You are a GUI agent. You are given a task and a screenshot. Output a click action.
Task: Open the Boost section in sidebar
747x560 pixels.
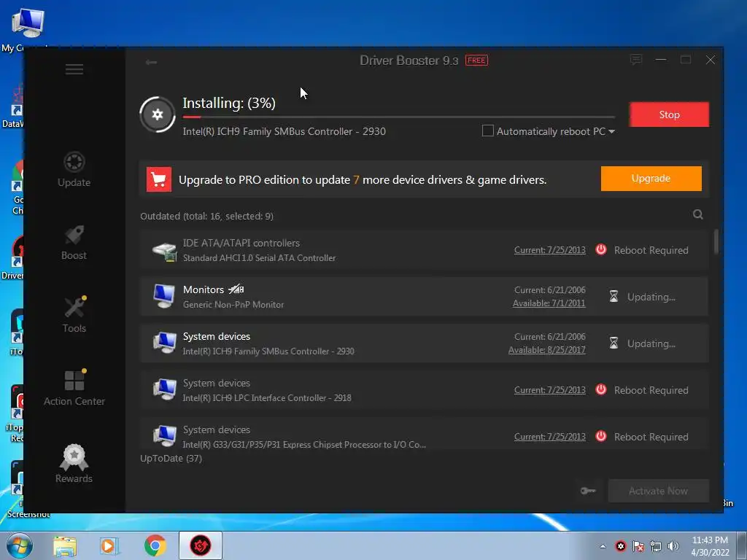(74, 242)
